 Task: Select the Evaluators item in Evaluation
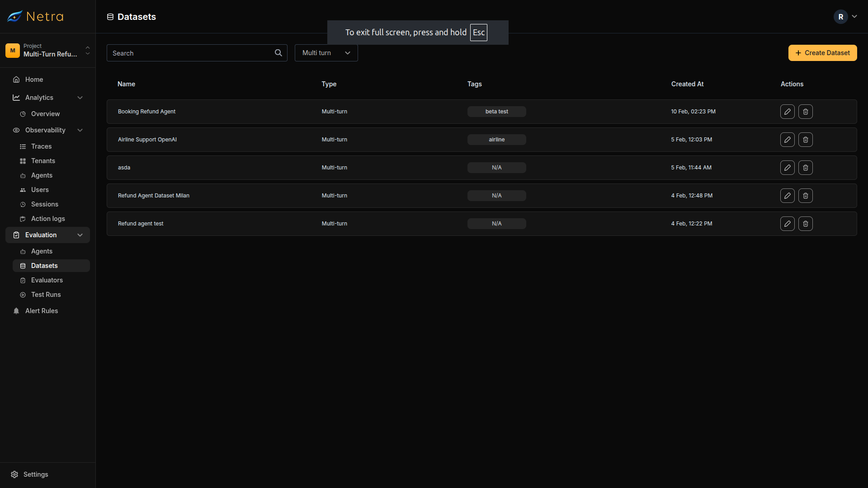point(47,280)
